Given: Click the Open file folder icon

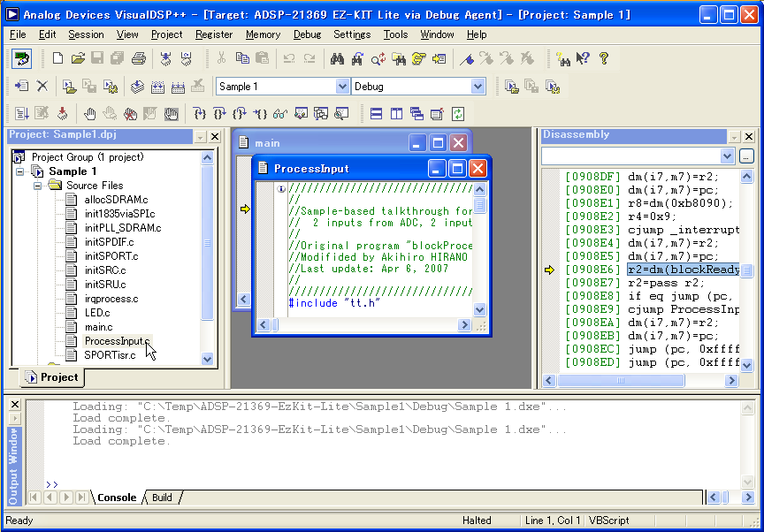Looking at the screenshot, I should [78, 59].
